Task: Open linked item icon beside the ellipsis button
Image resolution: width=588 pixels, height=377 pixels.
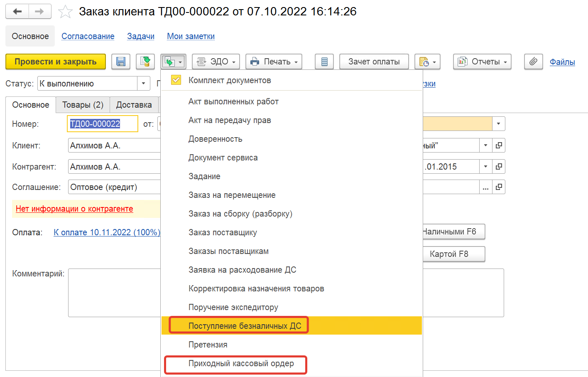Action: [x=499, y=187]
